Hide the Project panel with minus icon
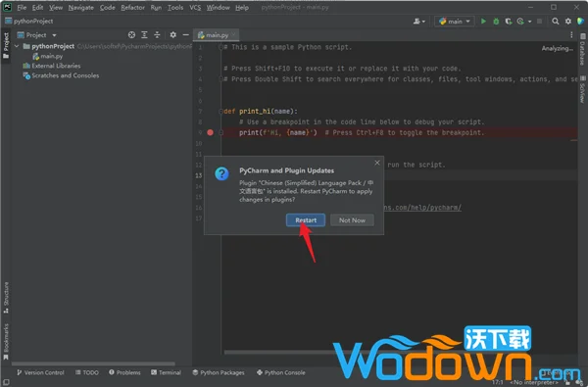The height and width of the screenshot is (387, 588). click(x=185, y=35)
